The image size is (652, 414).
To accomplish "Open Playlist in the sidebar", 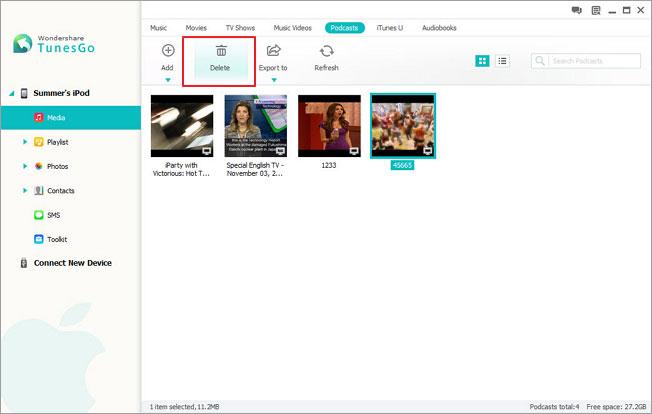I will 57,142.
